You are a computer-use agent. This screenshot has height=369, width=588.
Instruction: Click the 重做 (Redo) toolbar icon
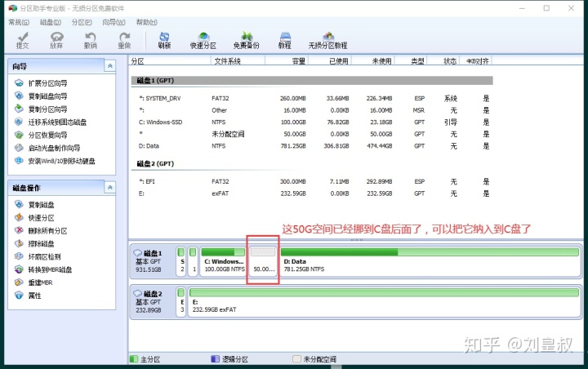[124, 40]
